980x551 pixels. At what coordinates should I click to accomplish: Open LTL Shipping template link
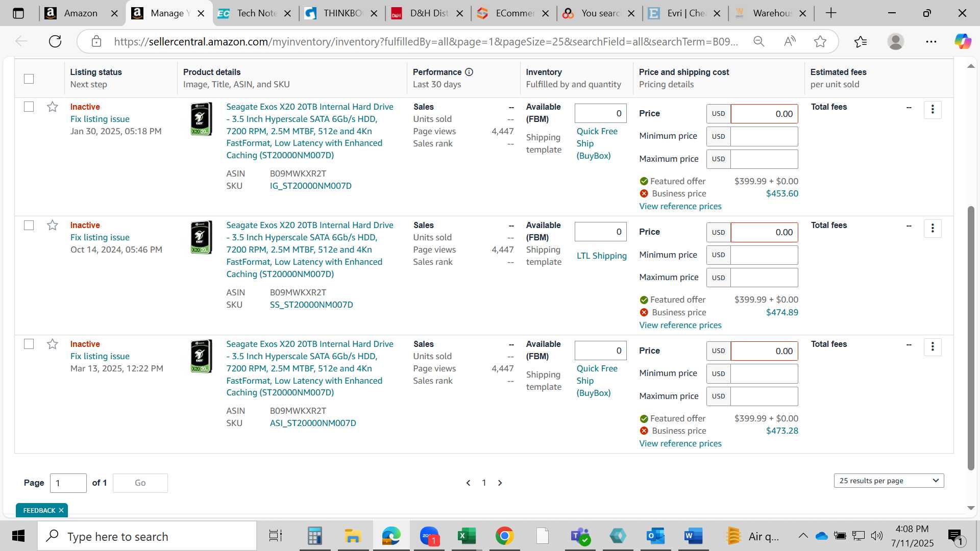pyautogui.click(x=601, y=256)
